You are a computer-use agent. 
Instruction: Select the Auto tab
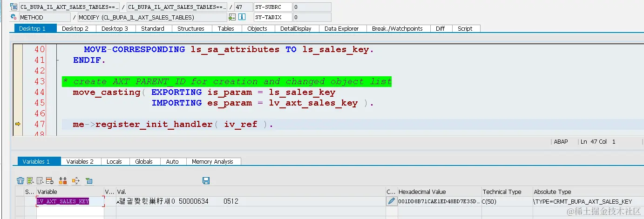173,161
